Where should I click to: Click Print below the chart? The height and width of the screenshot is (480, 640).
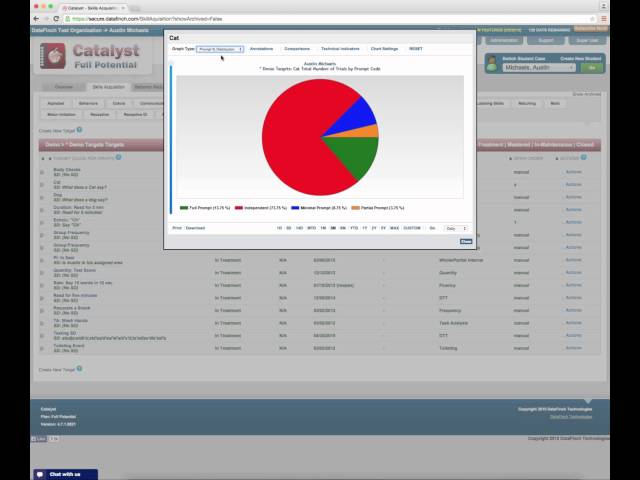point(177,228)
